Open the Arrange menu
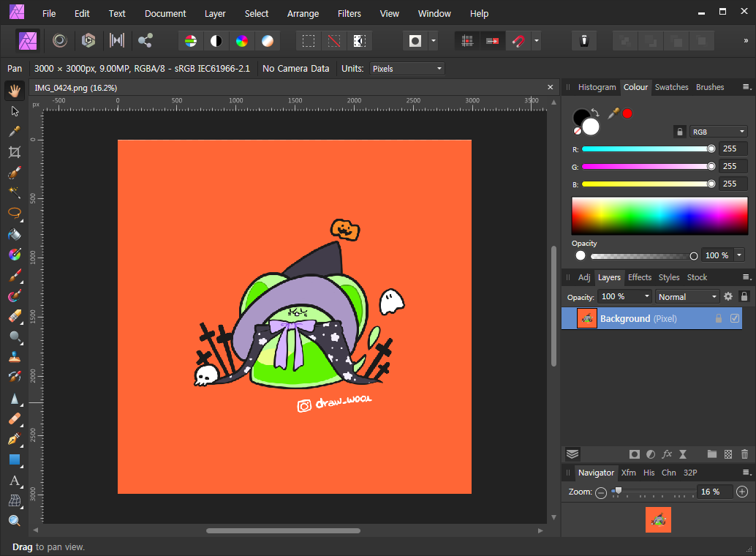 click(303, 13)
